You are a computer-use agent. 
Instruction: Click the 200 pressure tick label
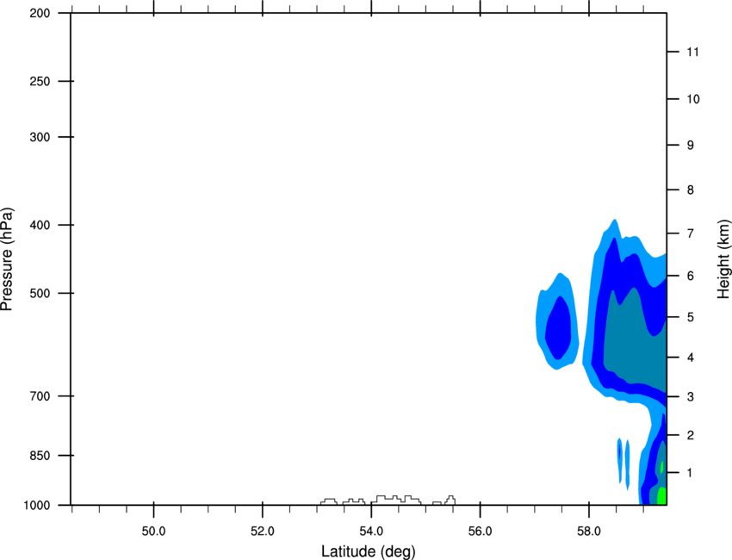coord(40,13)
